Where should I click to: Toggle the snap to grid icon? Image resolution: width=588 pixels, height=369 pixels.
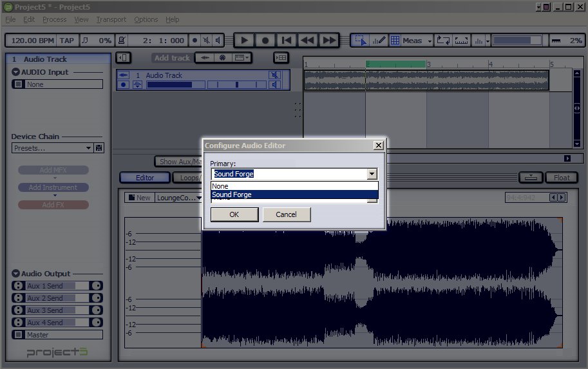(395, 41)
